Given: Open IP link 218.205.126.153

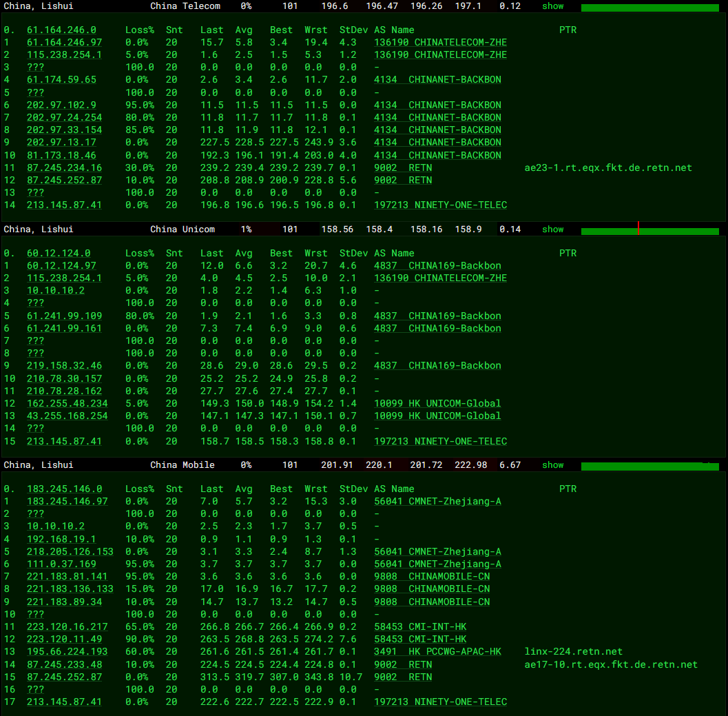Looking at the screenshot, I should point(70,551).
